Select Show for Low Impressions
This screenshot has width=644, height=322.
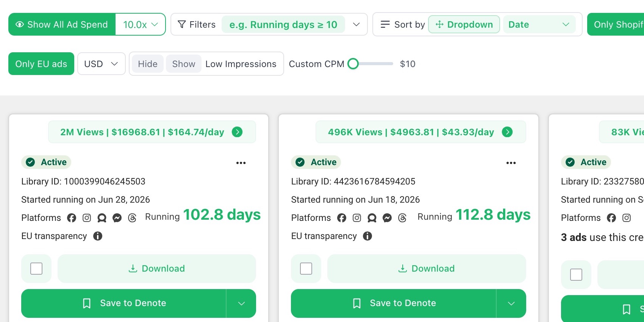tap(184, 64)
